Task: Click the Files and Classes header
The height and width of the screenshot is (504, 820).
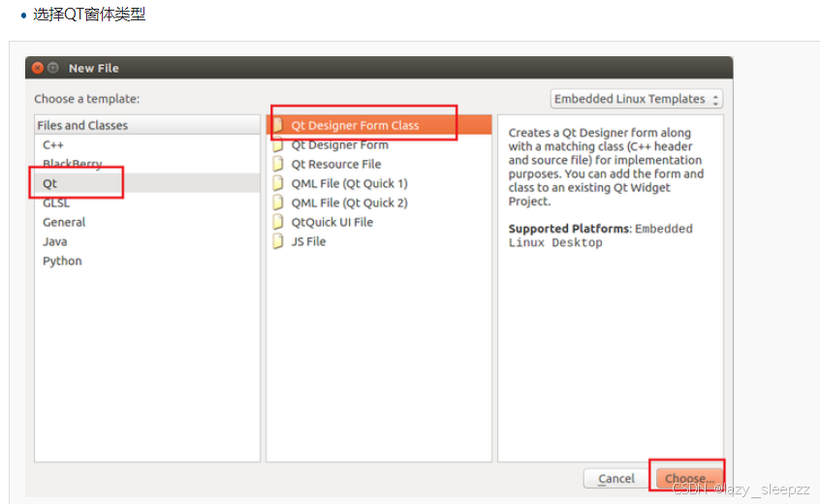Action: (147, 125)
